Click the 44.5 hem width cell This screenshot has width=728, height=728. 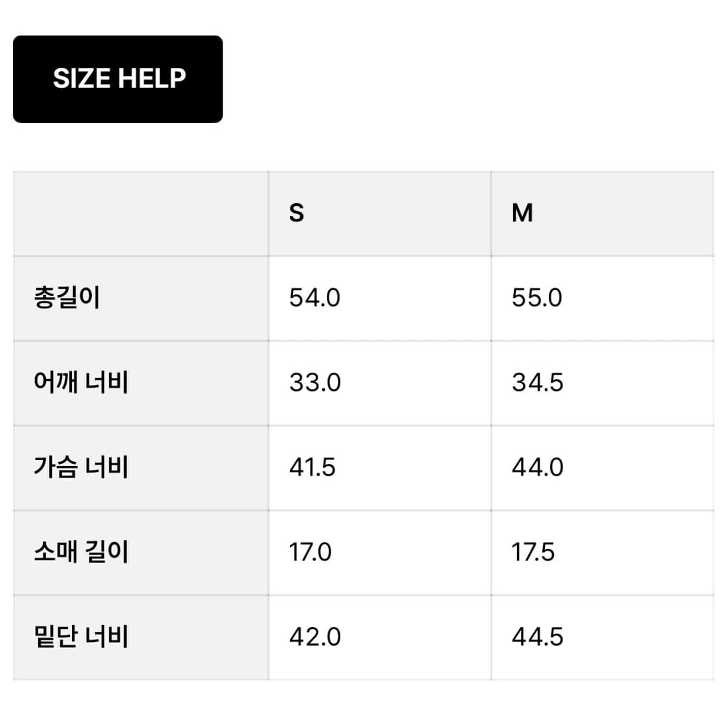pyautogui.click(x=537, y=637)
